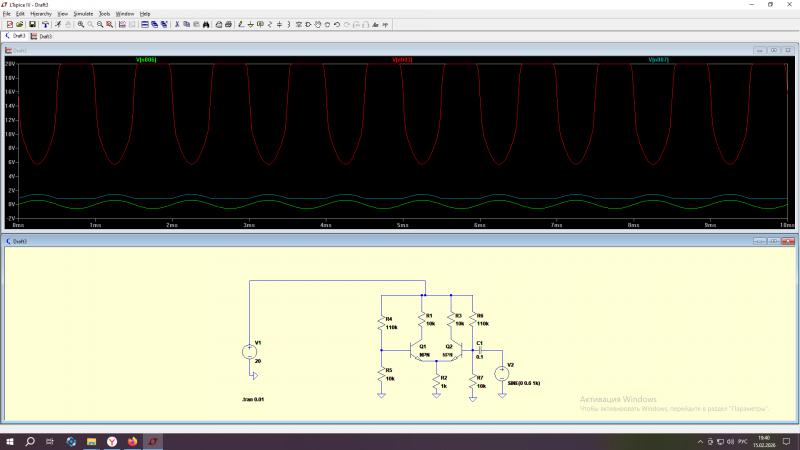This screenshot has height=450, width=800.
Task: Click the Cut scissors icon
Action: (177, 24)
